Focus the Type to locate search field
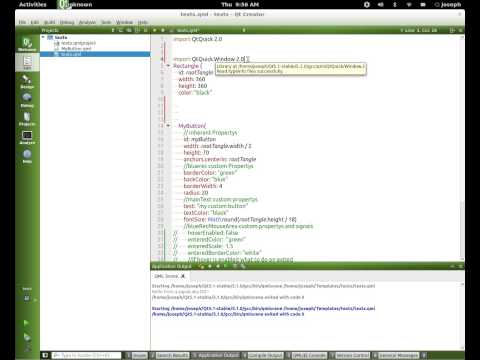Screen dimensions: 480x360 point(87,355)
